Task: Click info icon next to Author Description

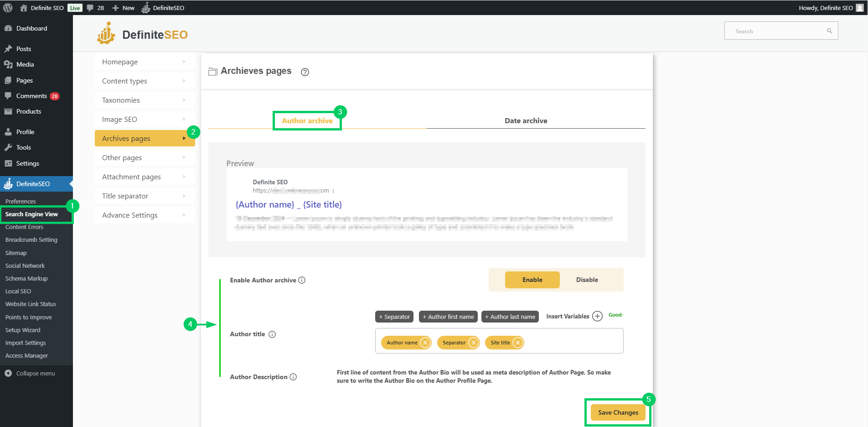Action: point(293,377)
